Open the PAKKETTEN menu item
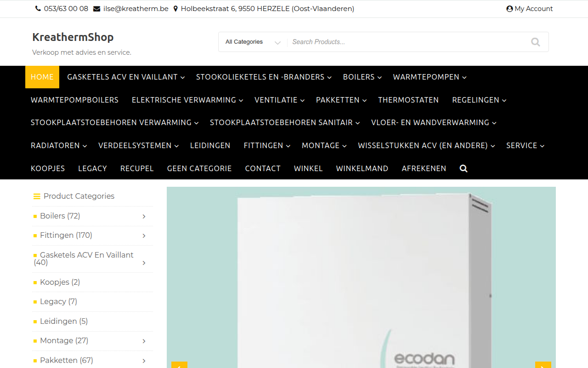588x368 pixels. pyautogui.click(x=341, y=100)
